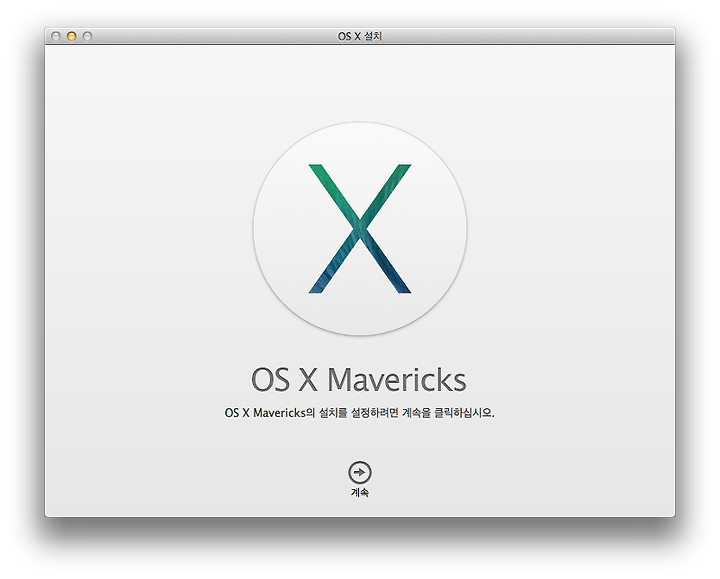Click the "OS X Mavericks" heading text
This screenshot has width=720, height=579.
pos(359,380)
